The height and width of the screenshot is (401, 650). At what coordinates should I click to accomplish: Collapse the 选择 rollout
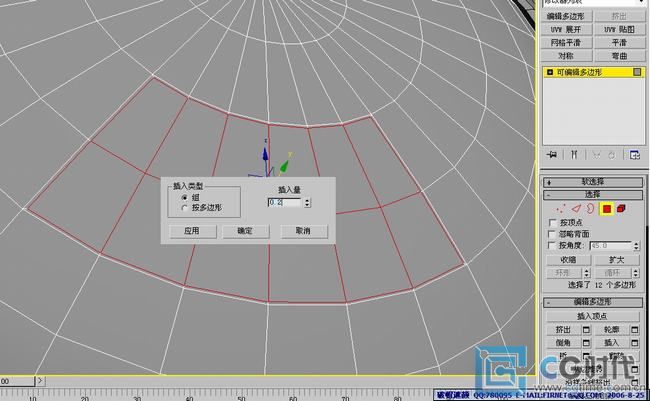coord(593,194)
